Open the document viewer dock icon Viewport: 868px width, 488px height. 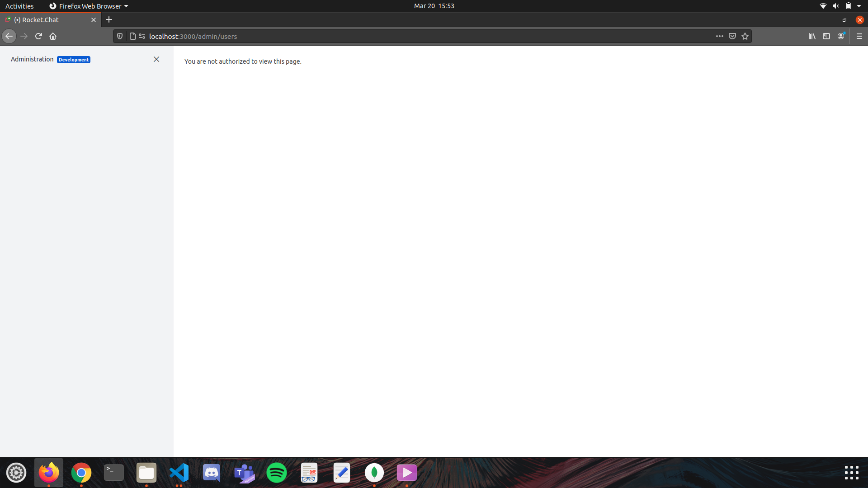(309, 473)
